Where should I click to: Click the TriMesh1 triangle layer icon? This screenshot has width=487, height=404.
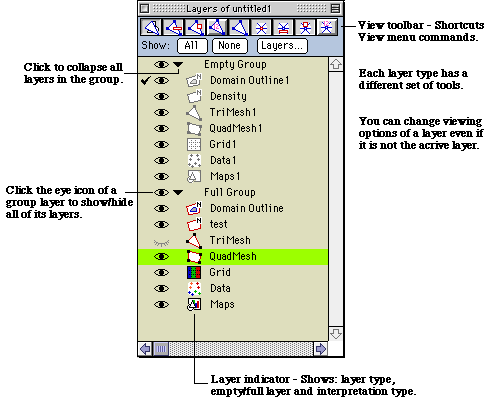tap(194, 113)
